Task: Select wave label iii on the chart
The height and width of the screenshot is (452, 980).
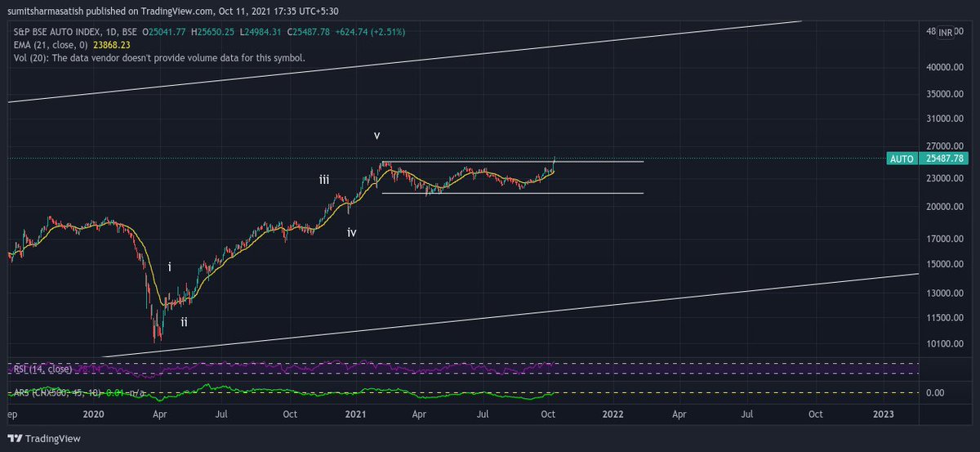Action: 324,180
